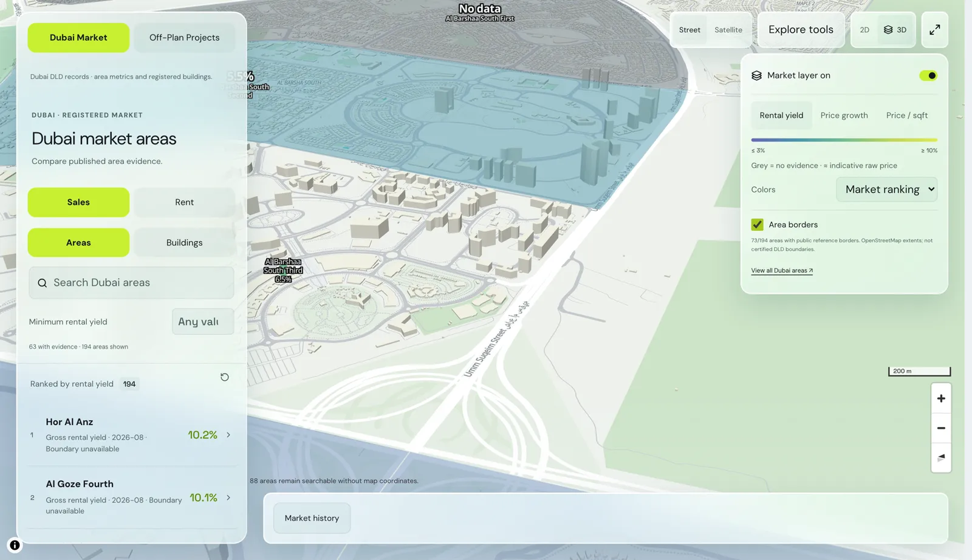The image size is (972, 560).
Task: Select the Rent option
Action: tap(184, 202)
